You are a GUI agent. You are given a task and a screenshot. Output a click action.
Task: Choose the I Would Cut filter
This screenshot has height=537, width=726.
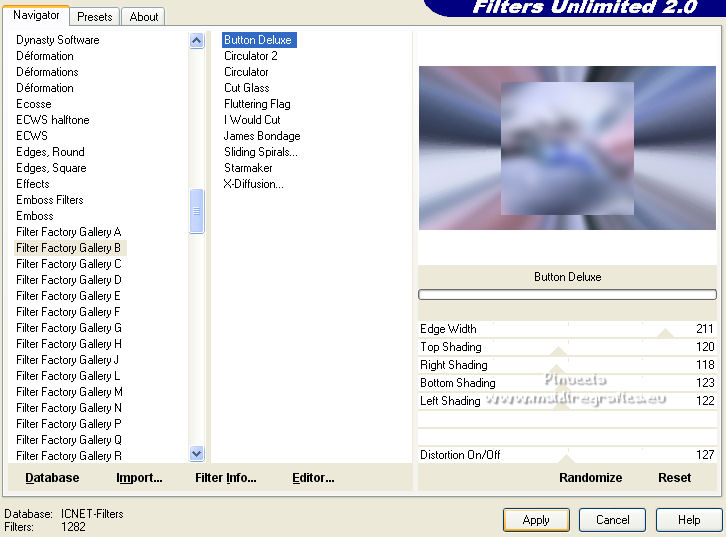[x=252, y=120]
